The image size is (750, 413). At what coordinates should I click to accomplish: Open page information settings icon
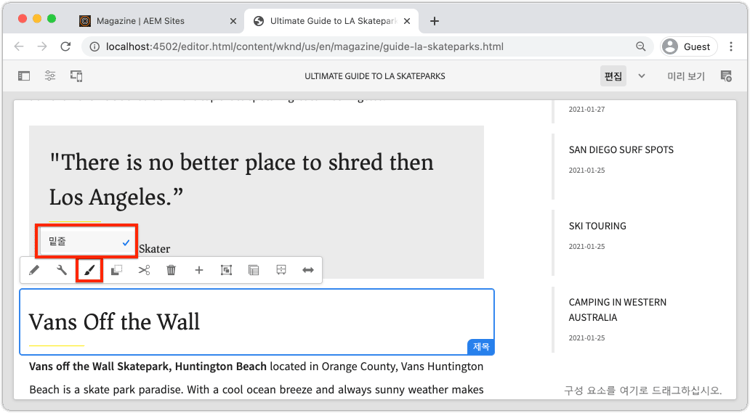[x=50, y=76]
